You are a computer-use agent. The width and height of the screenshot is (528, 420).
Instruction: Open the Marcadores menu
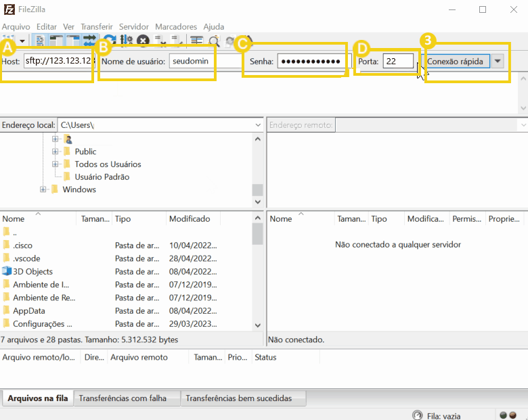(176, 26)
